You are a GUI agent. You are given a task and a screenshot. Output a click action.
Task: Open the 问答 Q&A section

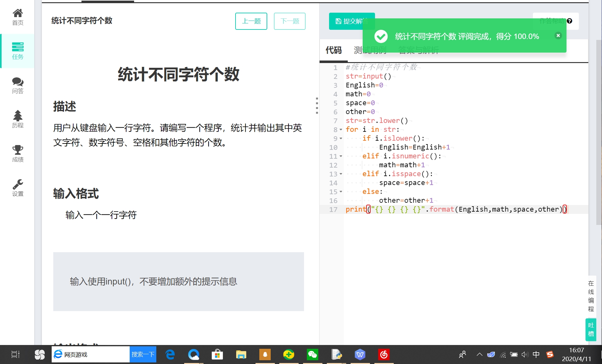point(18,86)
